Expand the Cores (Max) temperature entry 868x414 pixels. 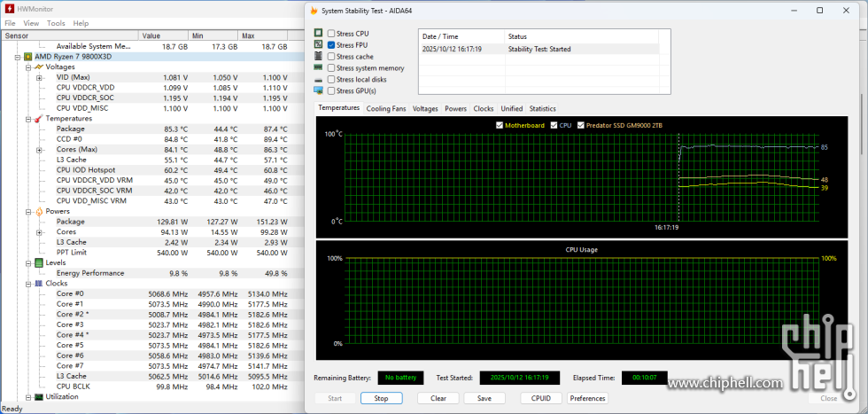[x=39, y=149]
